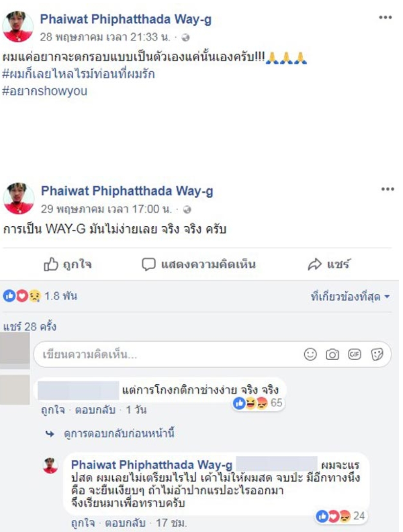This screenshot has height=532, width=403.
Task: Insert a GIF using the GIF icon
Action: click(354, 354)
